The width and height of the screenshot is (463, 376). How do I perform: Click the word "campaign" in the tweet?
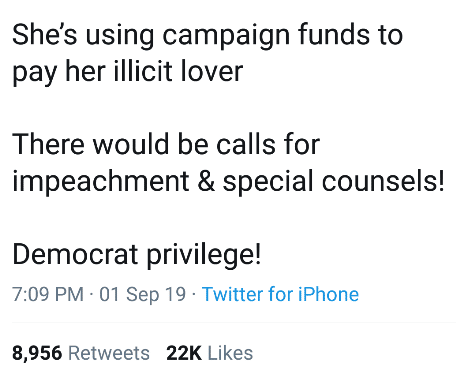226,37
